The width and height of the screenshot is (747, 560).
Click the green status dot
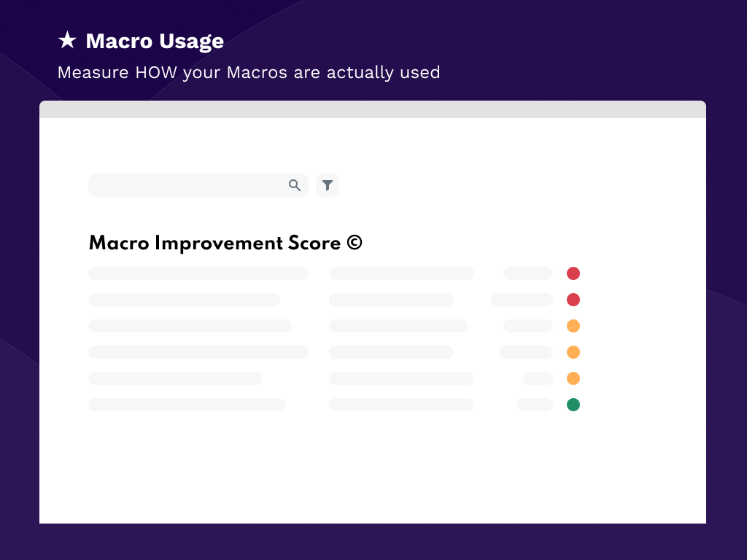point(573,405)
